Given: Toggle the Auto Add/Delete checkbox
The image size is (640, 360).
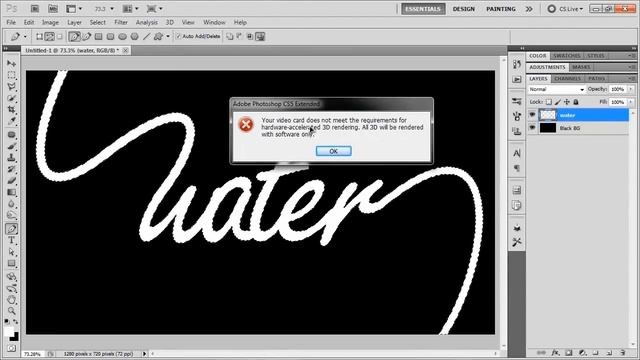Looking at the screenshot, I should pyautogui.click(x=178, y=36).
